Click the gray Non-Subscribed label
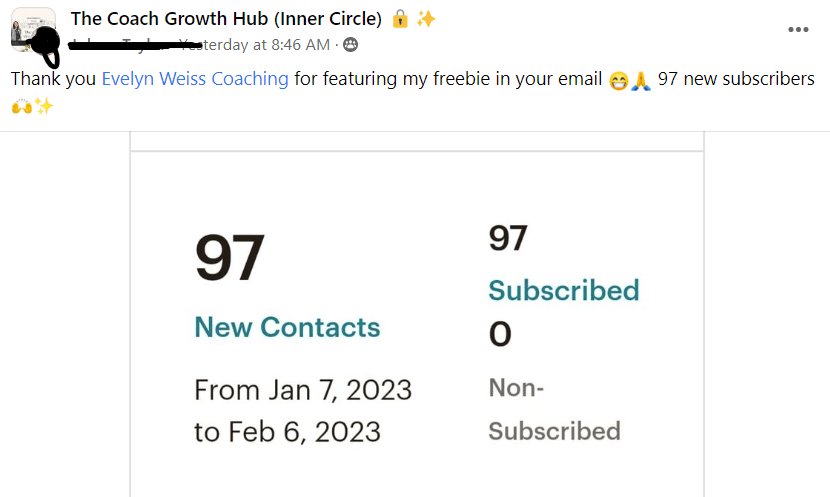The height and width of the screenshot is (497, 830). [x=553, y=409]
